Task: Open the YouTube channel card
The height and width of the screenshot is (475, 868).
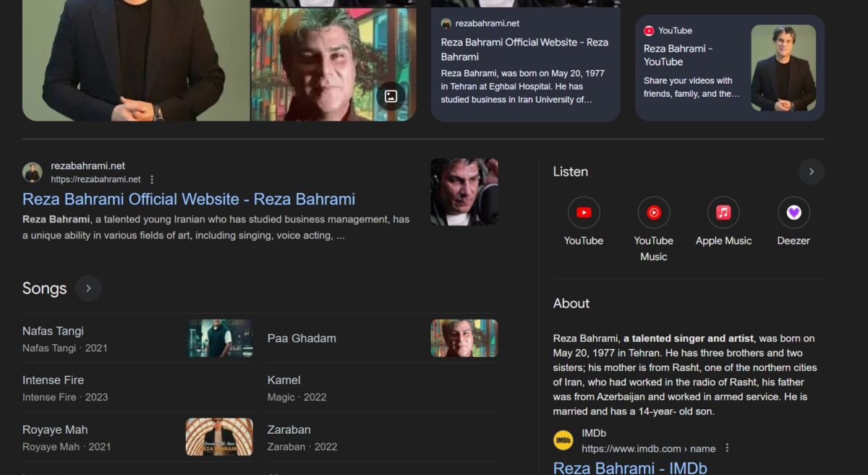Action: (x=729, y=67)
